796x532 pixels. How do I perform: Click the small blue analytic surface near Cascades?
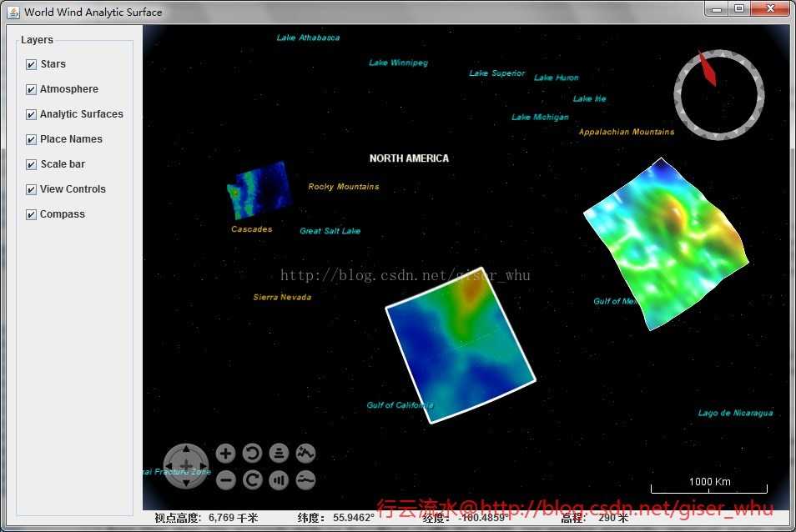(259, 189)
